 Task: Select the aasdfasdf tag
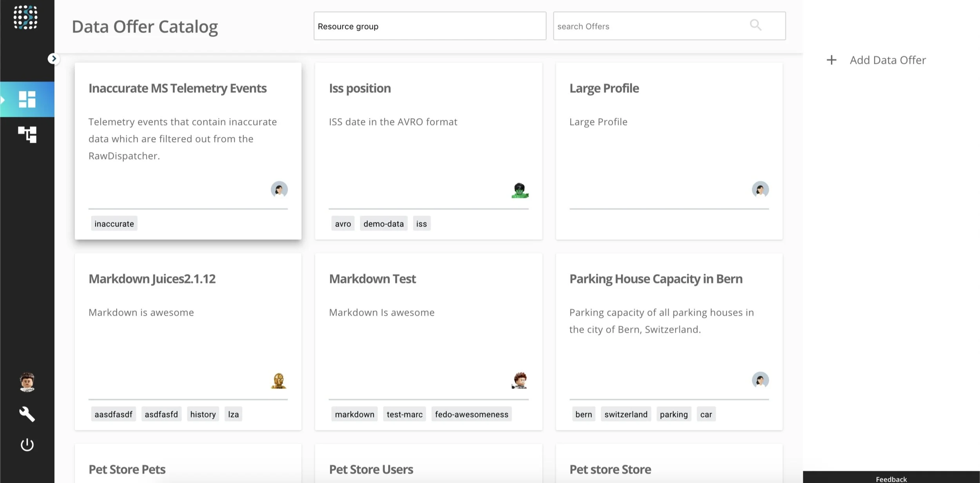(113, 414)
